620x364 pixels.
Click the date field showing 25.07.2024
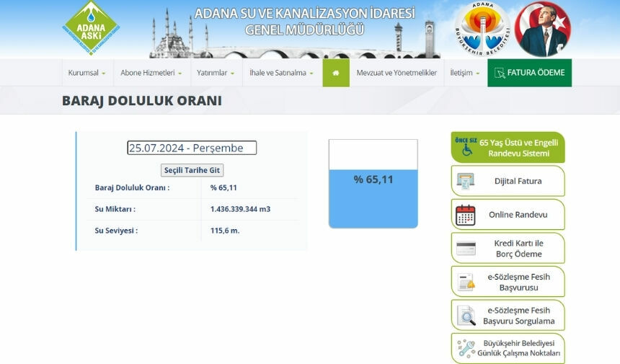[x=192, y=148]
